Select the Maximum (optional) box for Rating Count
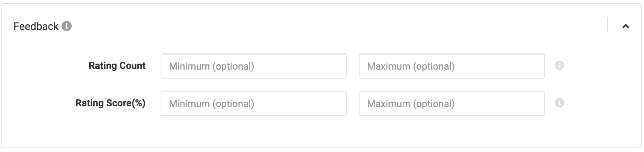 coord(451,66)
